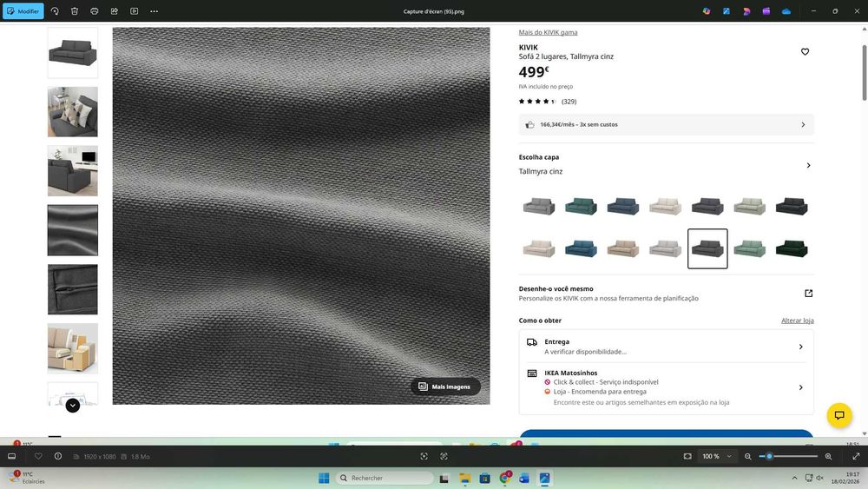This screenshot has width=868, height=489.
Task: Open File Explorer from the taskbar
Action: click(464, 478)
